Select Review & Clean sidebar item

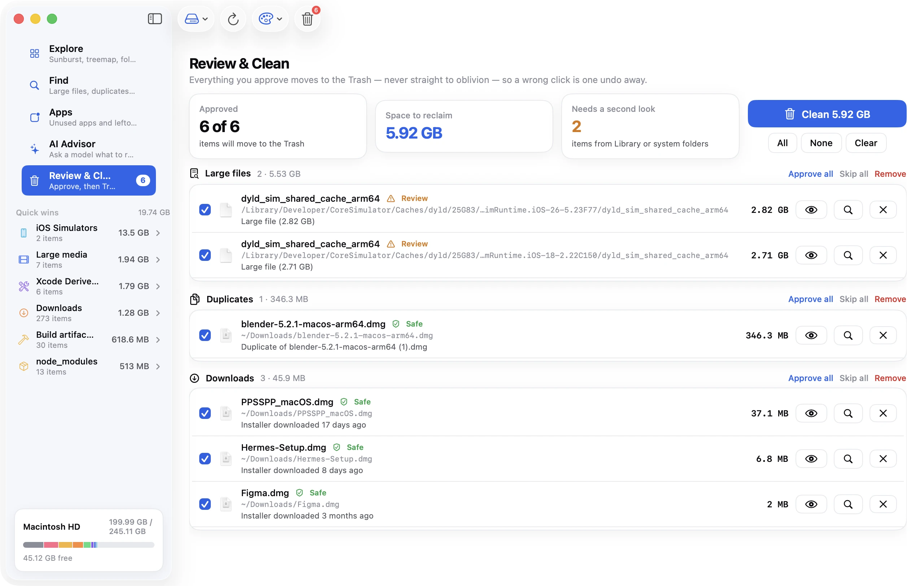click(89, 180)
